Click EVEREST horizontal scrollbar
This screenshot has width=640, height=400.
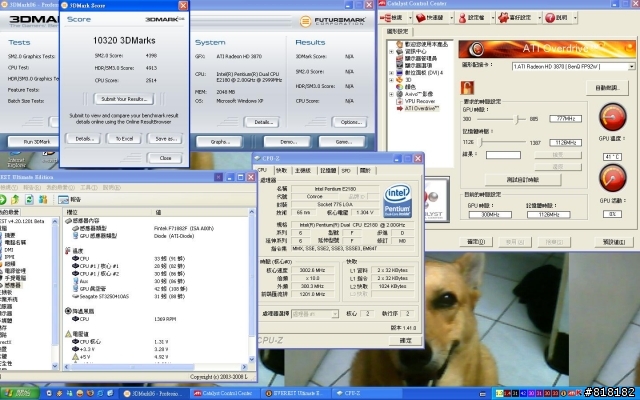click(156, 367)
